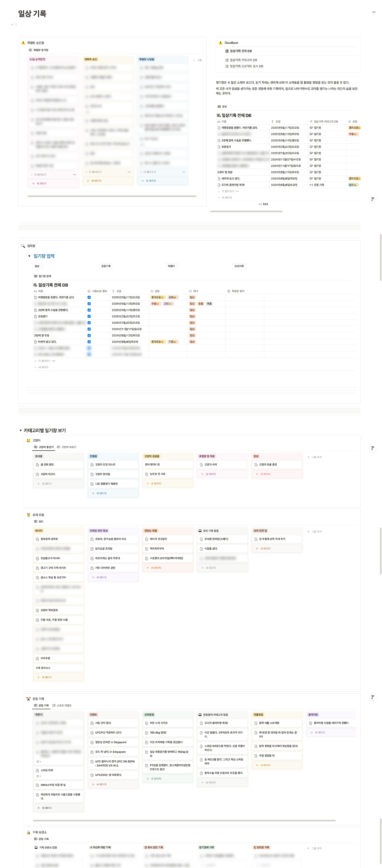The width and height of the screenshot is (382, 868).
Task: Click the no-category icon by 요리 기록 없음
Action: point(200,530)
